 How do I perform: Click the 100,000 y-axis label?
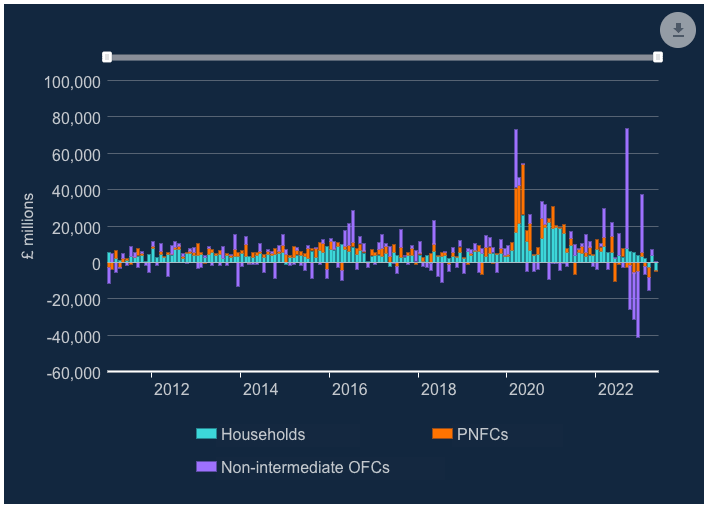73,81
